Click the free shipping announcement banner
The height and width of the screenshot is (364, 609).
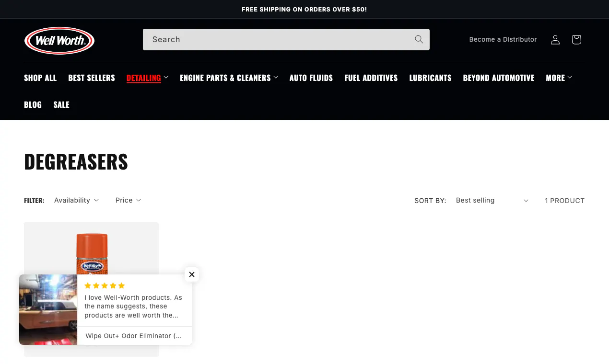tap(304, 9)
